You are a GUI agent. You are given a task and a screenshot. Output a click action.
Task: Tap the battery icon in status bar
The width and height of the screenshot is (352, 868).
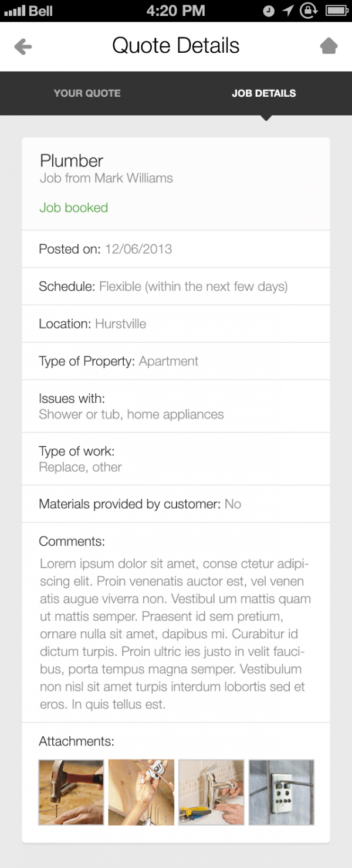pyautogui.click(x=337, y=11)
